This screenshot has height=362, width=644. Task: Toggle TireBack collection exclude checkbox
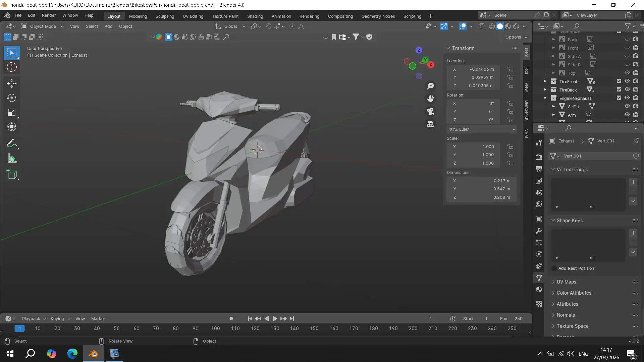coord(619,89)
